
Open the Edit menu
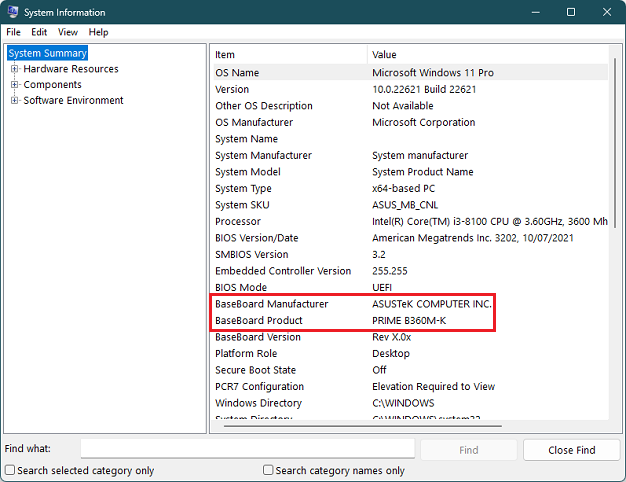click(39, 32)
